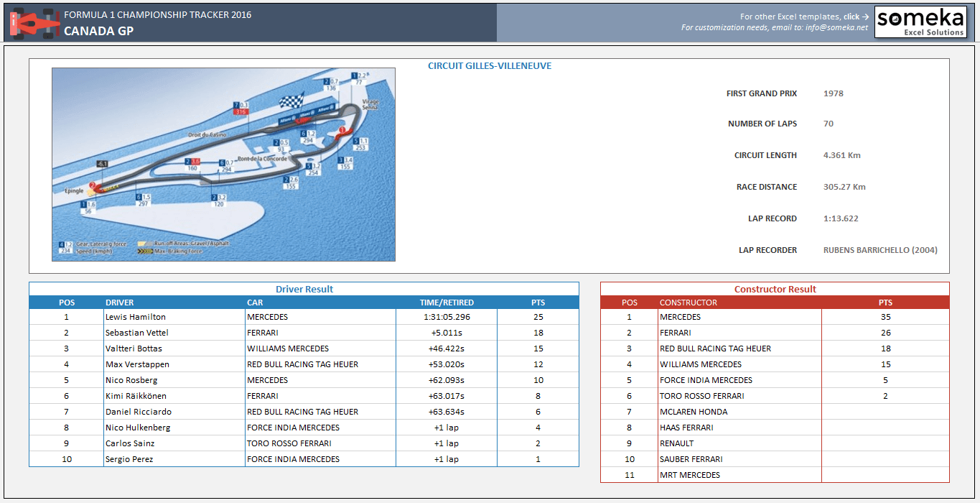Click Mercedes constructor points 35
Screen dimensions: 980x503
pos(885,317)
